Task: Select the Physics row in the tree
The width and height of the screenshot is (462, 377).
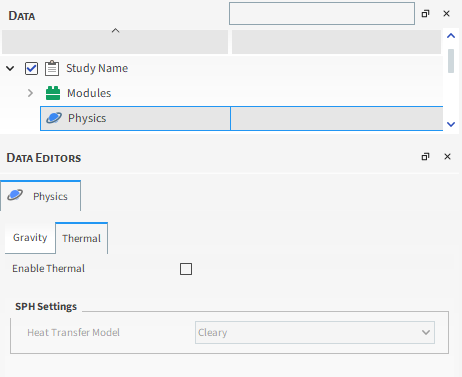Action: pos(242,118)
